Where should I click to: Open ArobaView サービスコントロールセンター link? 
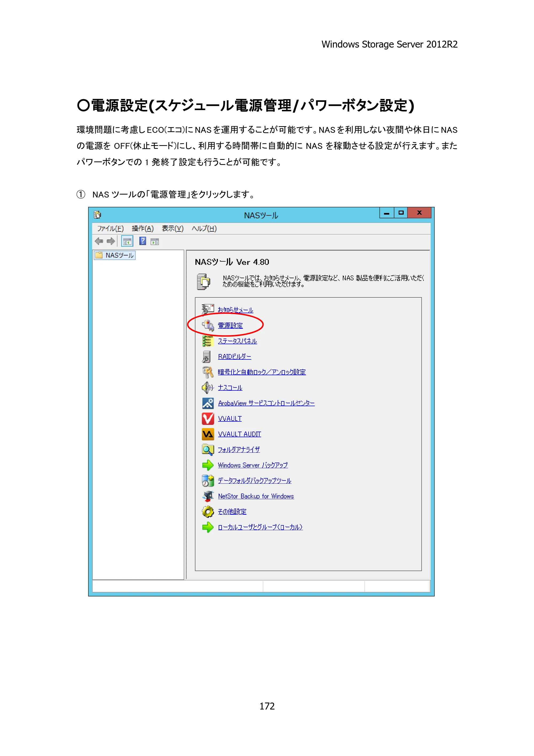pyautogui.click(x=266, y=403)
